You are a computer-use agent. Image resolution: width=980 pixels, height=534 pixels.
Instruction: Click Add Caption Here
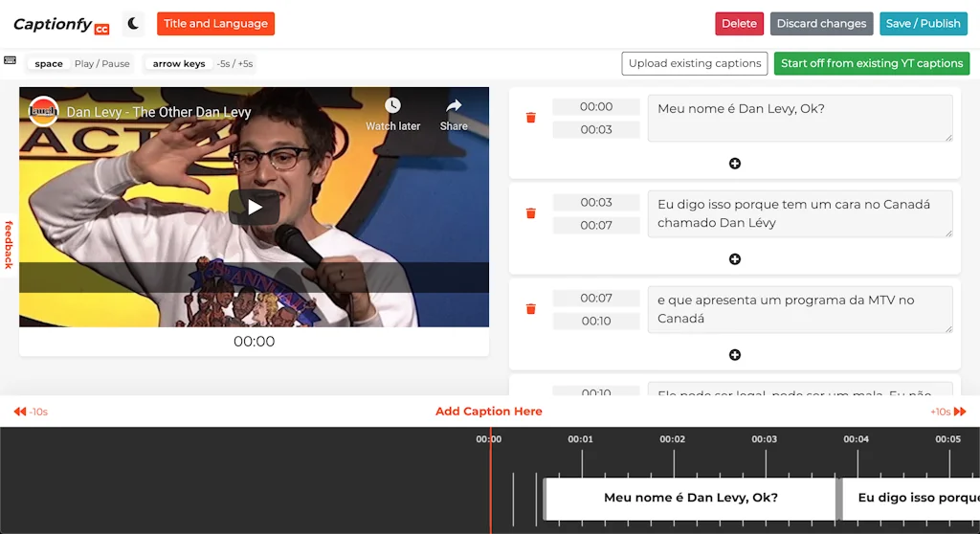click(x=489, y=412)
